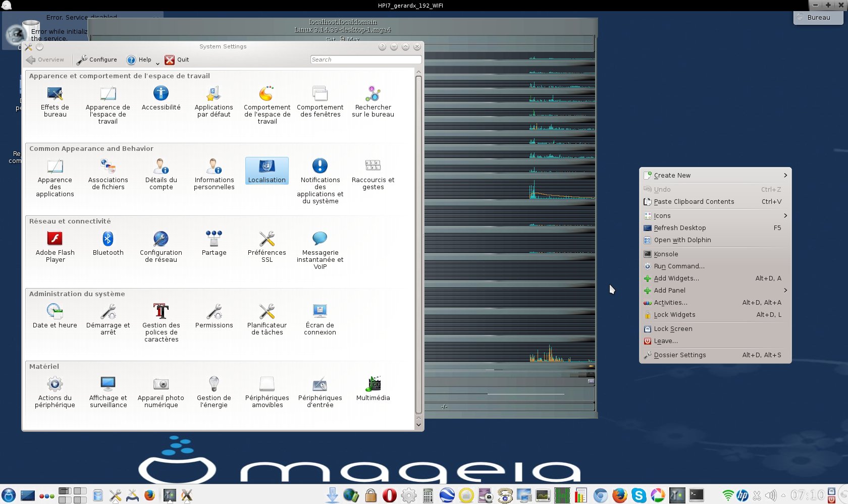Expand the Add Panel submenu
This screenshot has height=504, width=848.
pyautogui.click(x=715, y=290)
